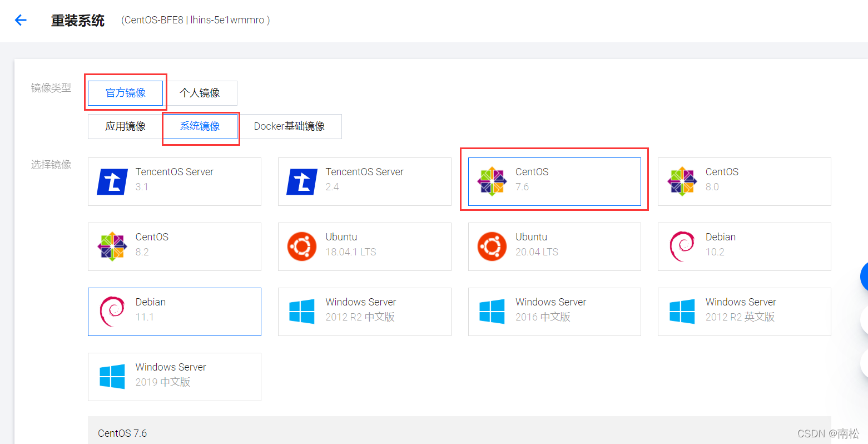Click Windows Server 2012 R2 中文版 logo

[302, 312]
